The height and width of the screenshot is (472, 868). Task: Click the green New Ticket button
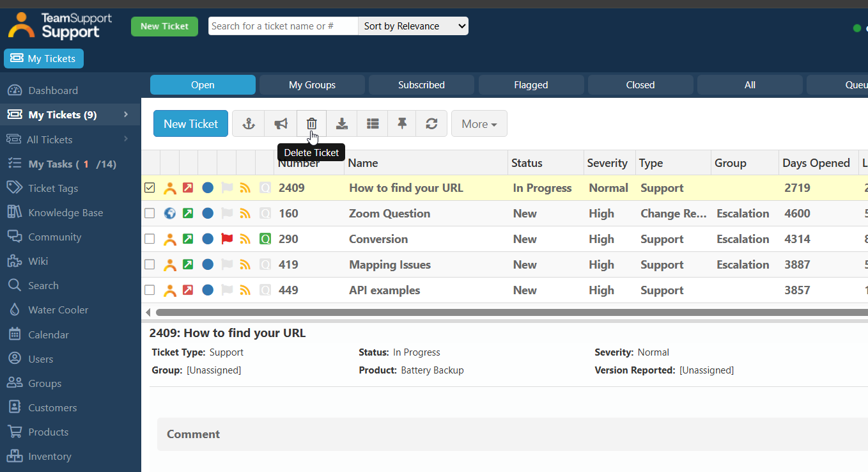pos(164,26)
